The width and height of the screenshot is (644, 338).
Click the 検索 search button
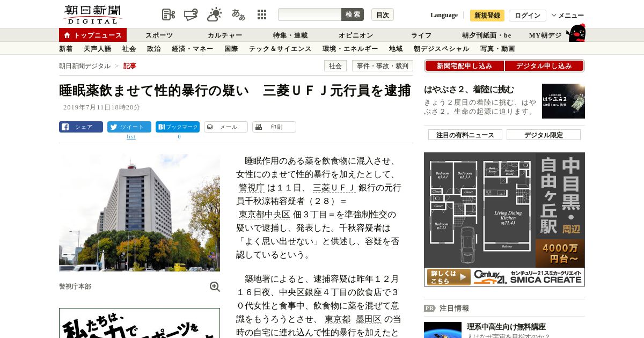353,14
